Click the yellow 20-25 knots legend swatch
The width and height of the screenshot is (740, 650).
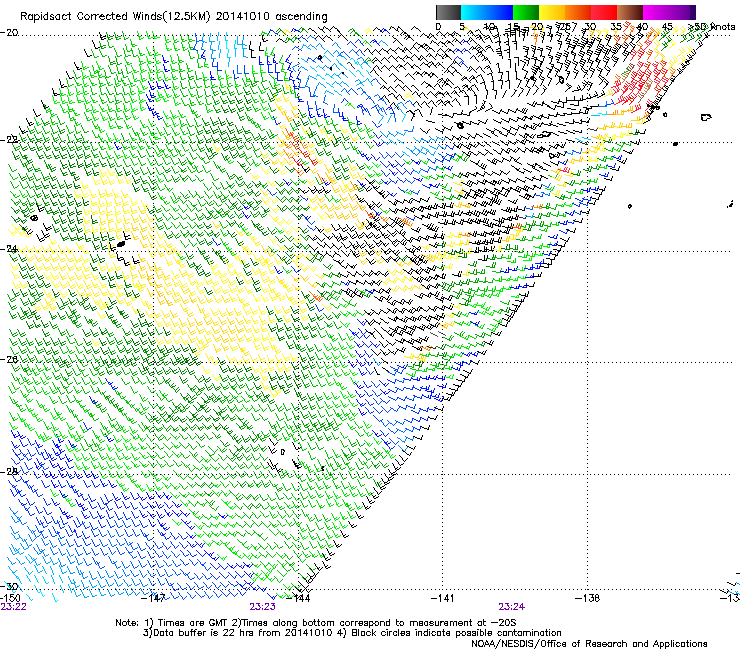[552, 12]
